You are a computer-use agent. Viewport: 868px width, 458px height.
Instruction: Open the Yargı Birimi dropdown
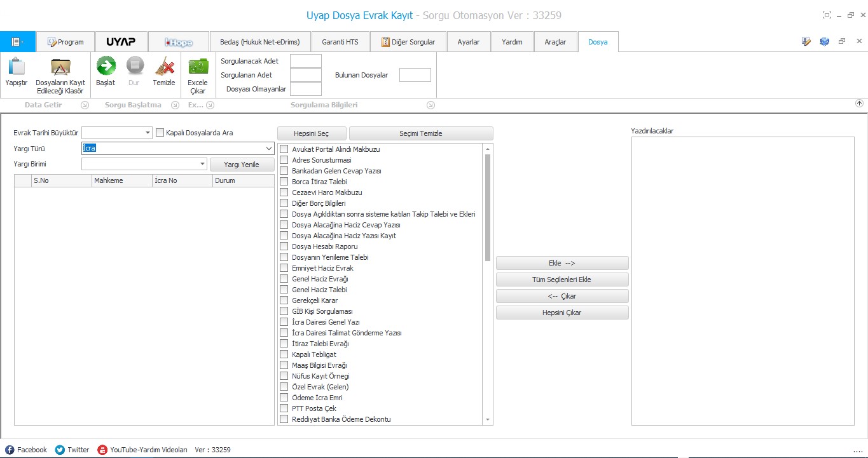[203, 164]
